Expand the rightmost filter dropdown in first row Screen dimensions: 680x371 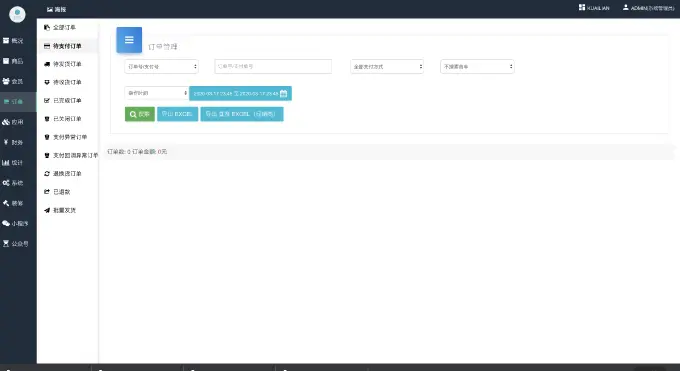point(477,66)
